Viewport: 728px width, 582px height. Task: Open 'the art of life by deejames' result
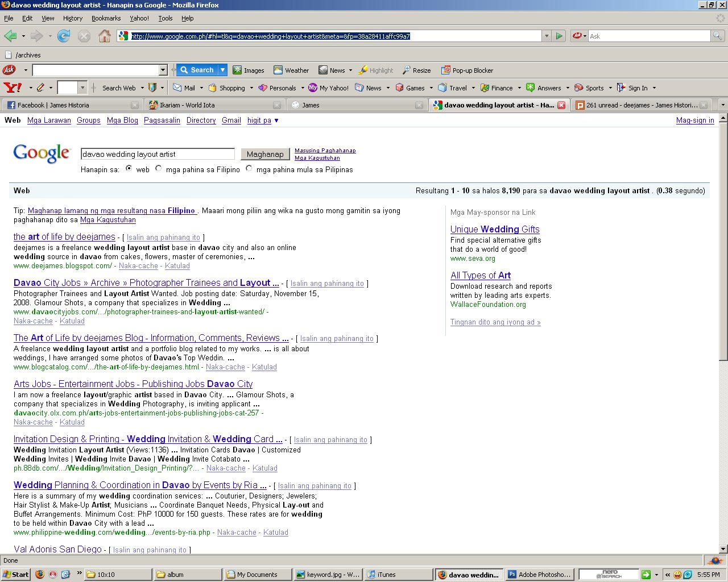[64, 237]
